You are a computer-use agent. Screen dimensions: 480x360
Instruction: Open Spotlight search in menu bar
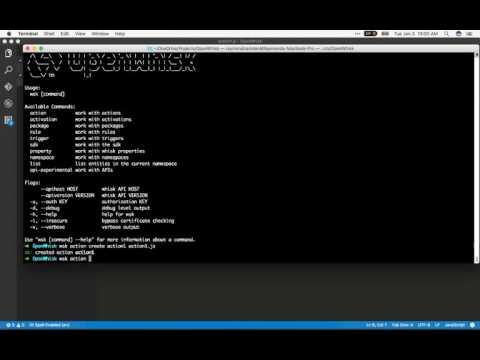(x=446, y=34)
